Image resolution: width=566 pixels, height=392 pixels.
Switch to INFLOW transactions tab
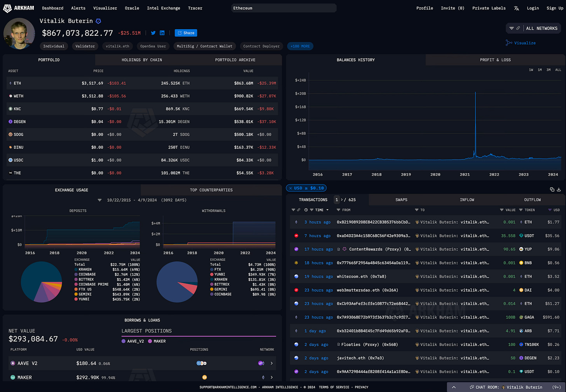tap(467, 200)
